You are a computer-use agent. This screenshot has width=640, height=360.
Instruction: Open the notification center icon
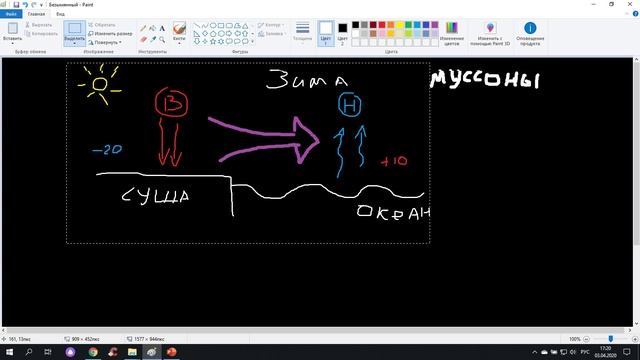pos(627,352)
